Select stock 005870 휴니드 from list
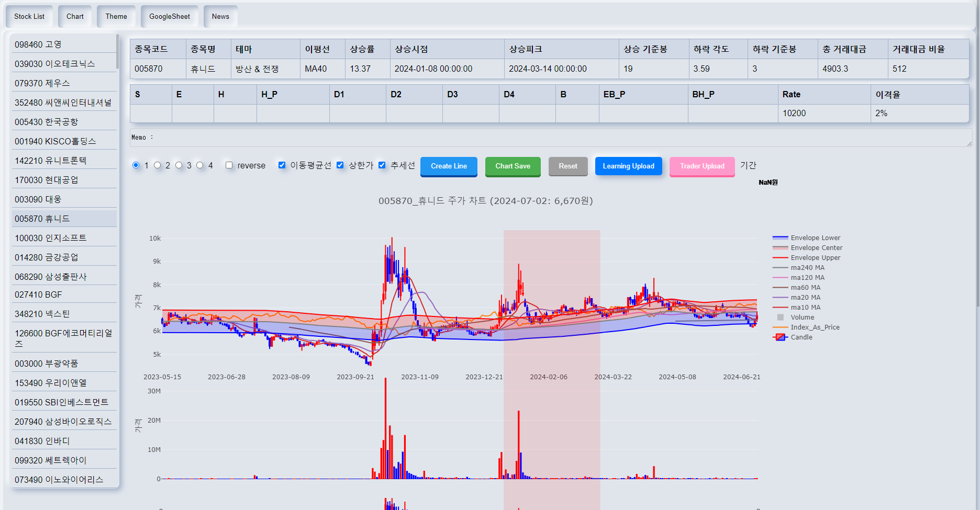This screenshot has width=980, height=510. 63,218
